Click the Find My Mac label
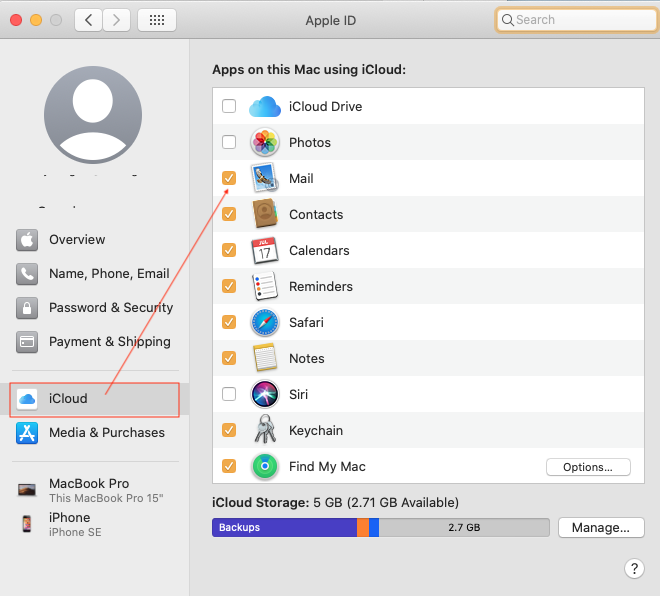The height and width of the screenshot is (596, 660). [327, 466]
